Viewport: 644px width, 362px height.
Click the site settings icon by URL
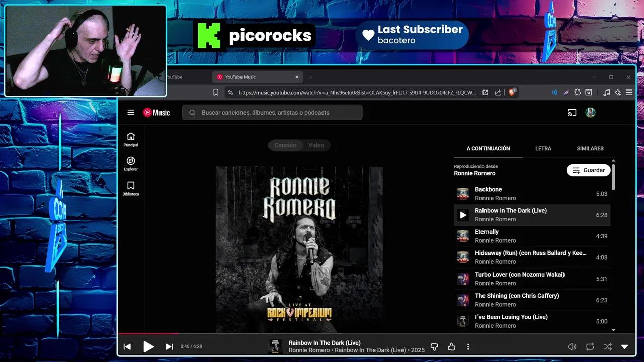tap(230, 93)
